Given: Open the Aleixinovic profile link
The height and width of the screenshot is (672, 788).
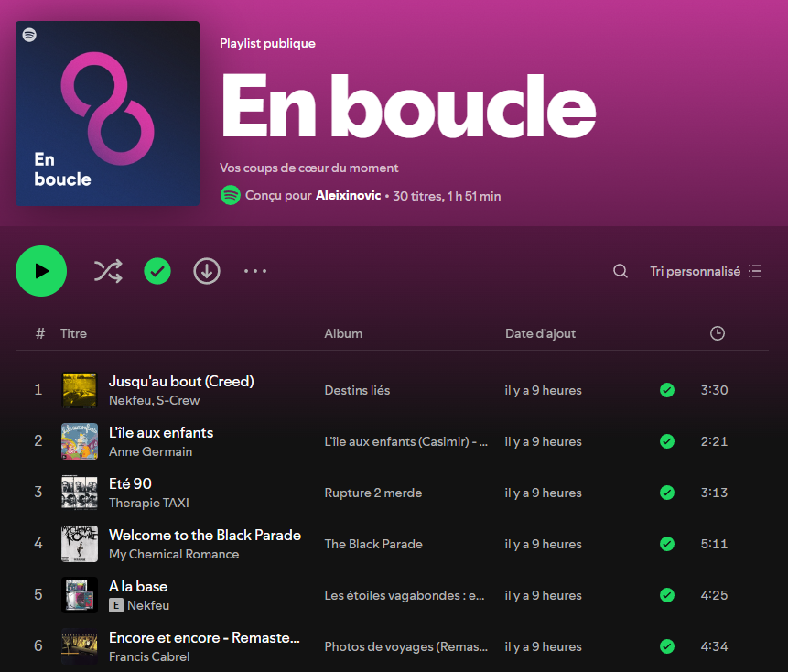Looking at the screenshot, I should (348, 196).
